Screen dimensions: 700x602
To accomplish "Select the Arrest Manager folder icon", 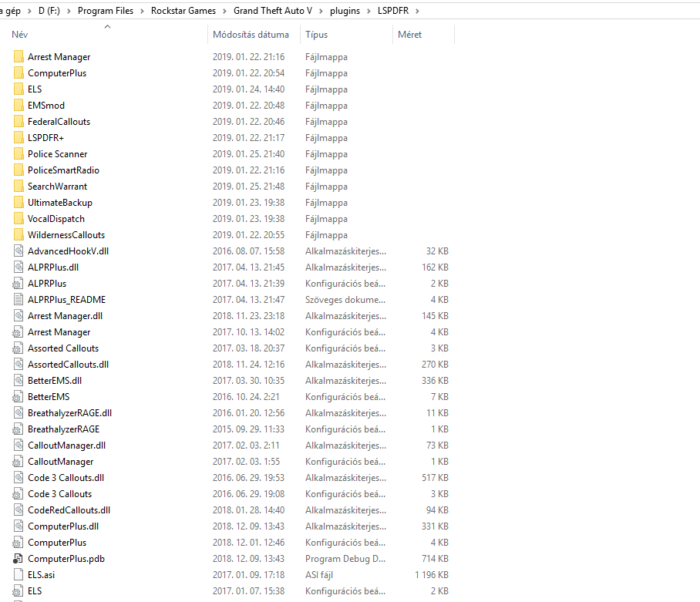I will [x=19, y=57].
